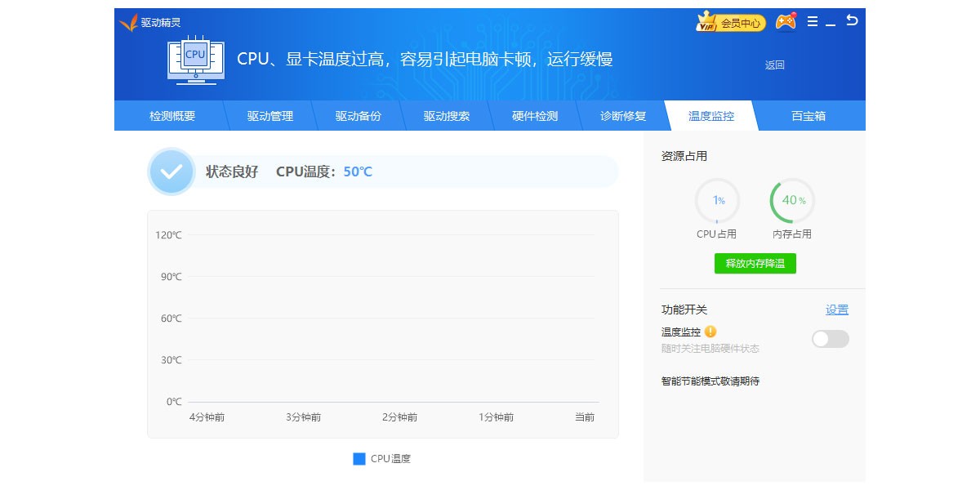This screenshot has width=980, height=490.
Task: Click the 状态良好 status text
Action: pyautogui.click(x=232, y=171)
